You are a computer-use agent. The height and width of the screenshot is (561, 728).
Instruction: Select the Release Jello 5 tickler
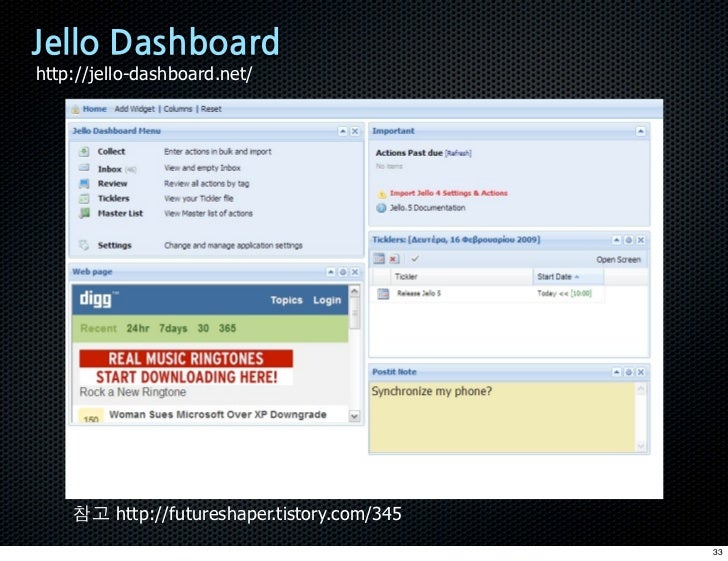pyautogui.click(x=419, y=294)
